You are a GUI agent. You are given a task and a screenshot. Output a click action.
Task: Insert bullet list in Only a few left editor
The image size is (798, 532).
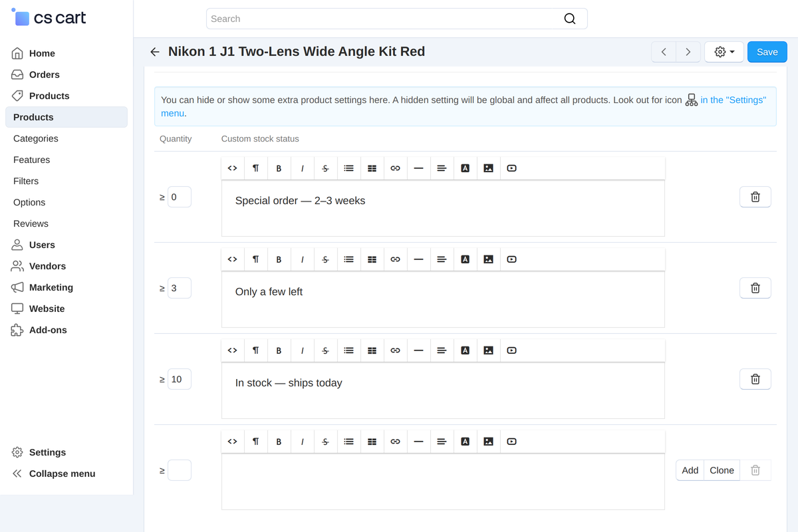[x=348, y=259]
